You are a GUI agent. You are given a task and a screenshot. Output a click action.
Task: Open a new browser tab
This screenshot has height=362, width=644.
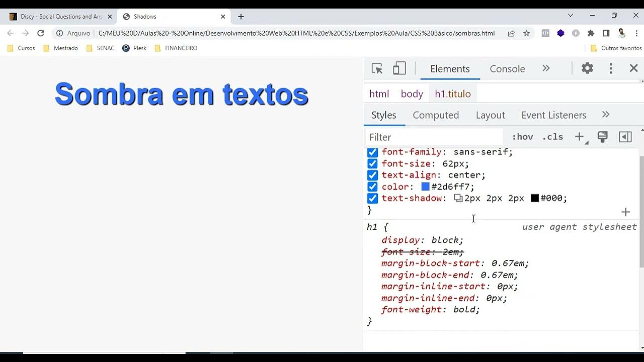point(241,17)
